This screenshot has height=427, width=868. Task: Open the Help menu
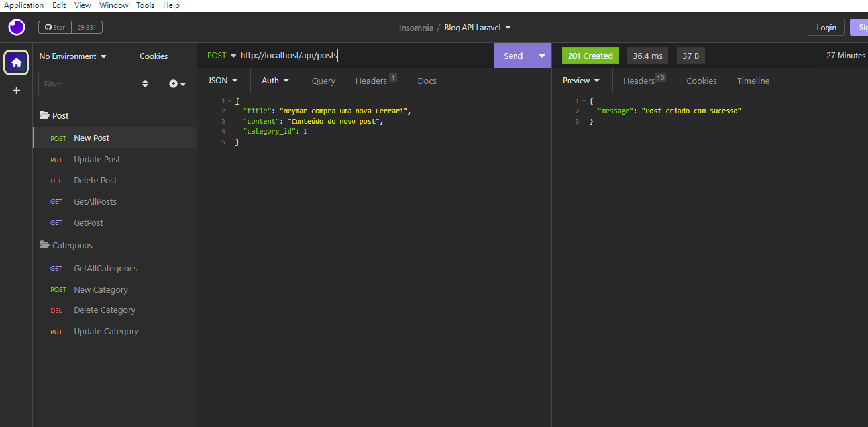pos(171,5)
